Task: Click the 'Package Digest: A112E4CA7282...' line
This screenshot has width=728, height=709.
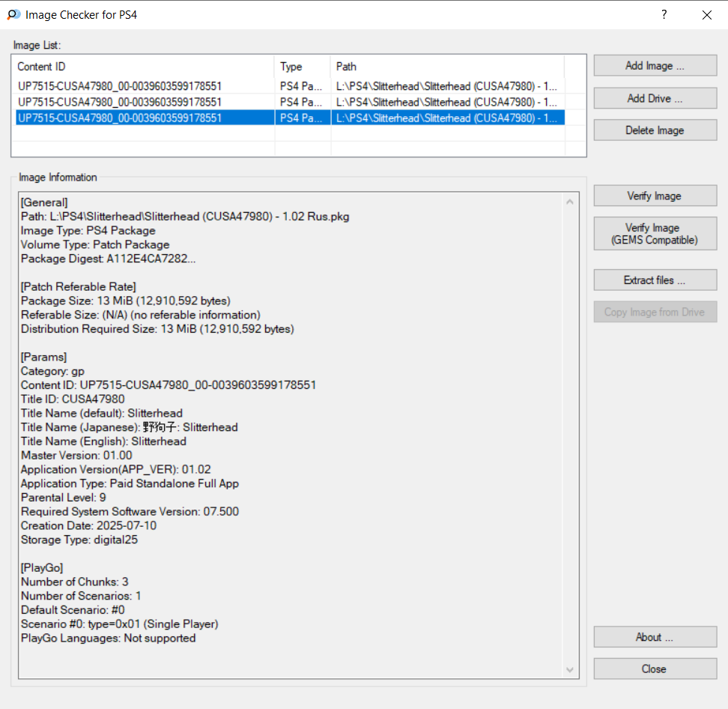Action: [108, 259]
